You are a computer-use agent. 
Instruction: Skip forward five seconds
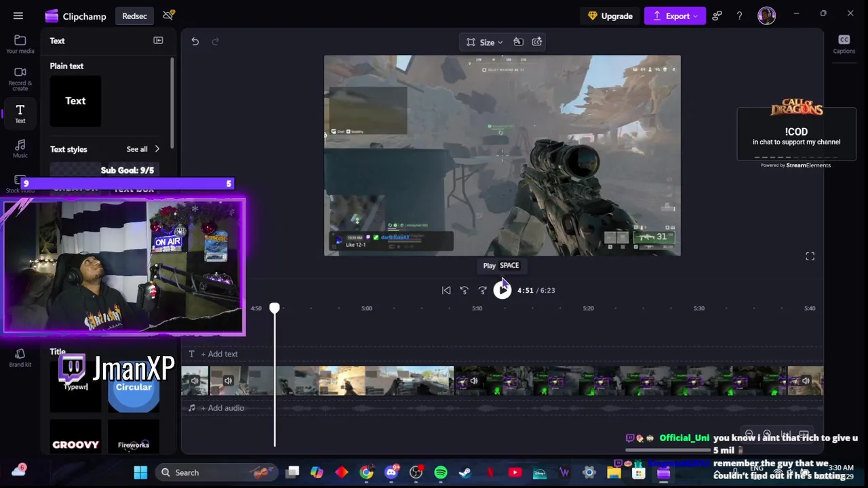[x=482, y=290]
